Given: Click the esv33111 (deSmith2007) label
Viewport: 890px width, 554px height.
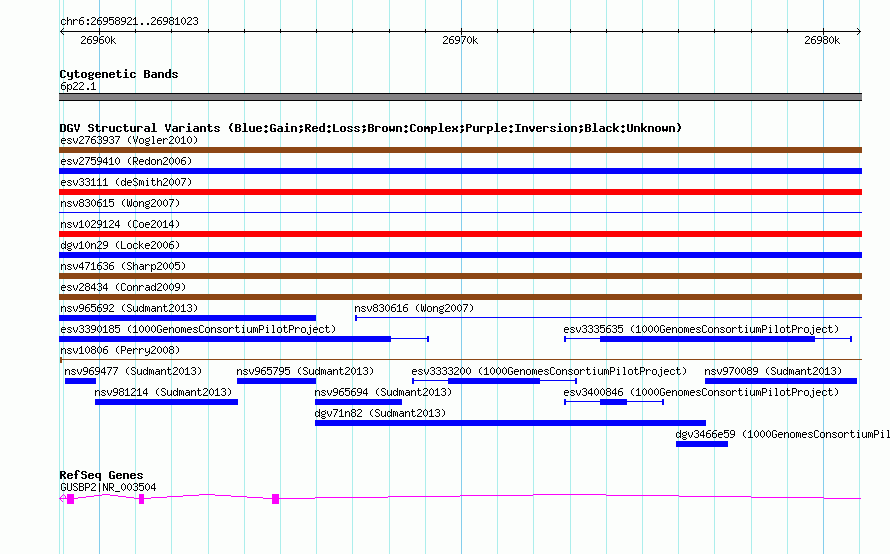Looking at the screenshot, I should click(126, 182).
